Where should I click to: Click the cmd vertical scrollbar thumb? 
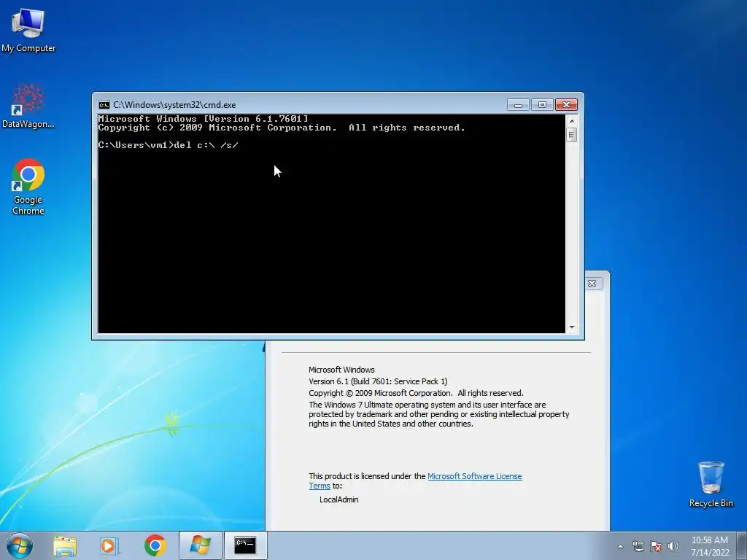[572, 135]
